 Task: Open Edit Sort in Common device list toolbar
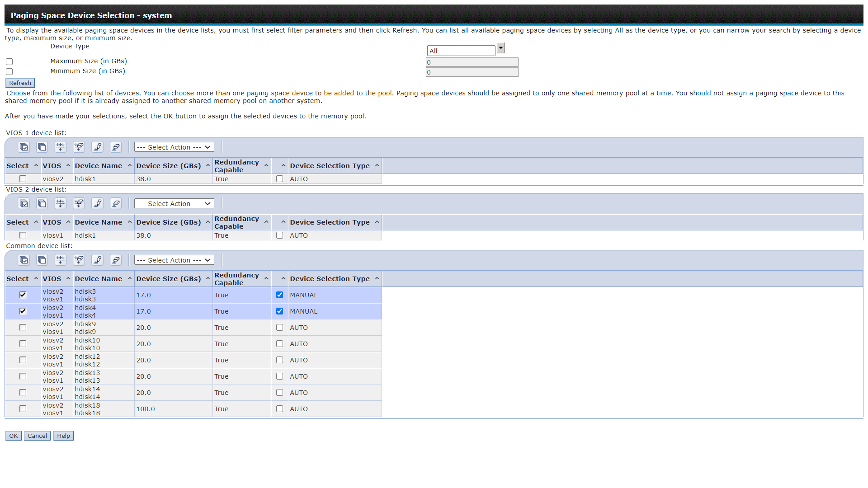[x=97, y=260]
